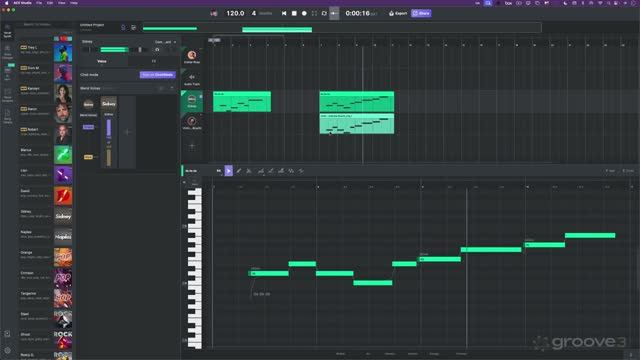Click the Sidney voice card in Blend Voices
Image resolution: width=640 pixels, height=360 pixels.
pos(109,104)
